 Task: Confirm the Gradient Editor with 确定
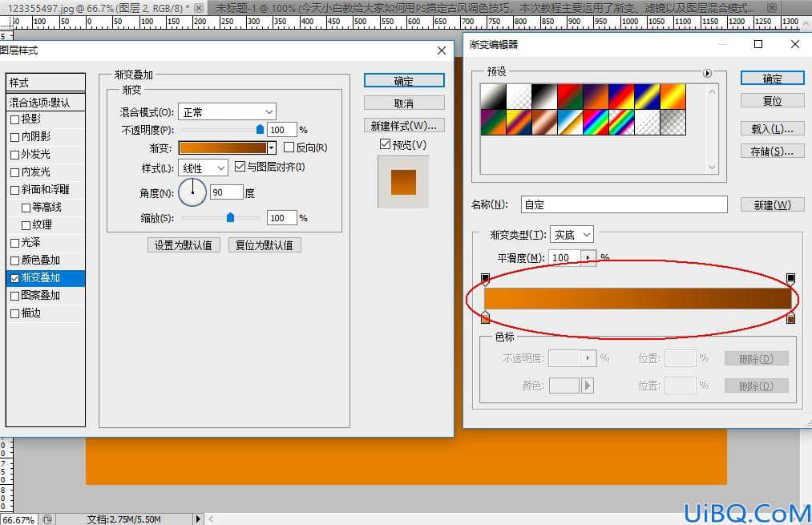(772, 79)
